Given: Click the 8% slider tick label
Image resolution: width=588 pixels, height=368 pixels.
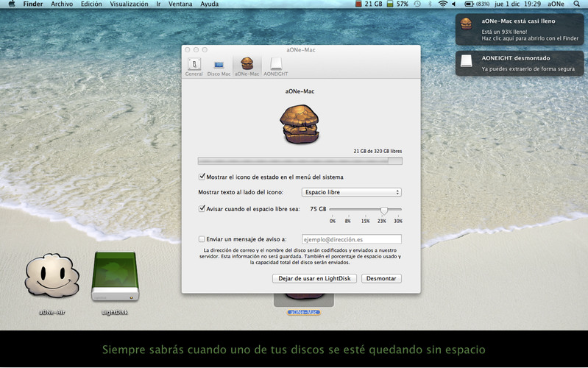Looking at the screenshot, I should click(347, 221).
